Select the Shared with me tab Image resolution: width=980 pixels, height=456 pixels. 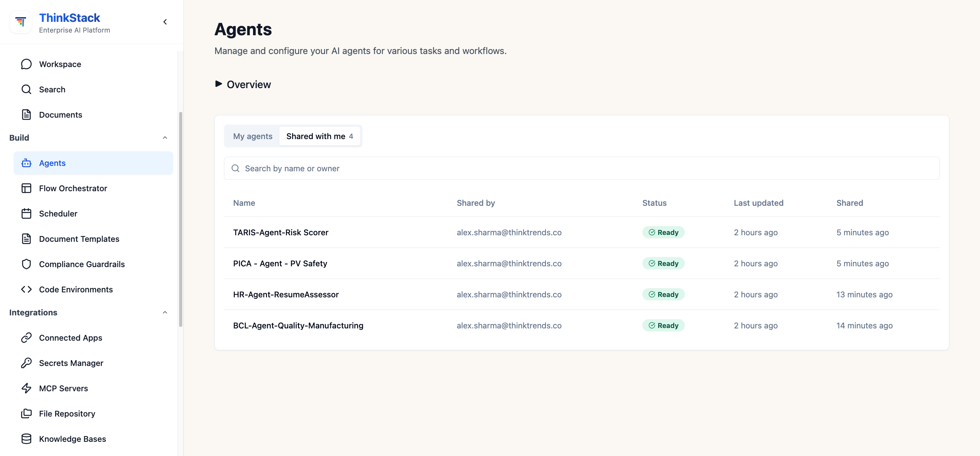[x=320, y=136]
